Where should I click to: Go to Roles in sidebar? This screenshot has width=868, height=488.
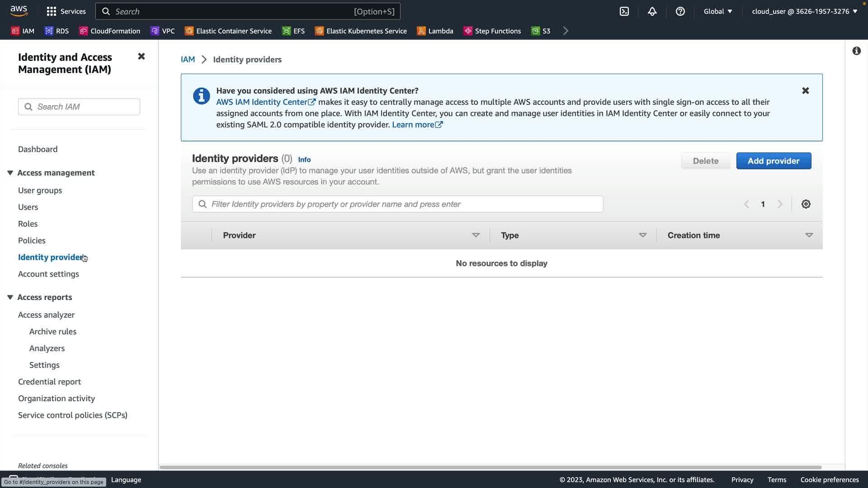[28, 224]
